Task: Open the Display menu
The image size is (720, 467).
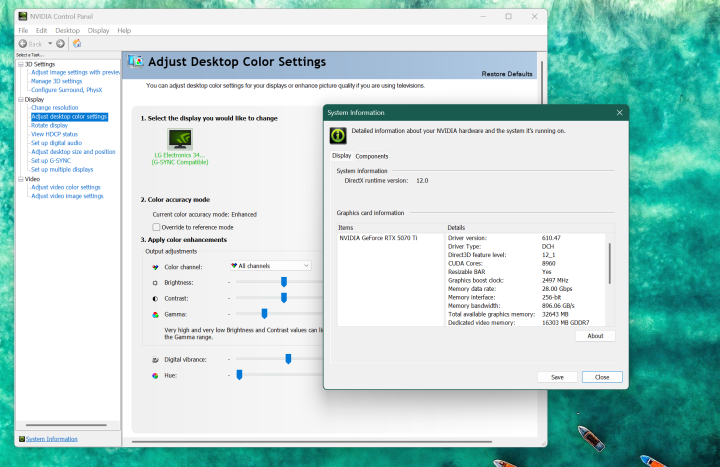Action: (98, 30)
